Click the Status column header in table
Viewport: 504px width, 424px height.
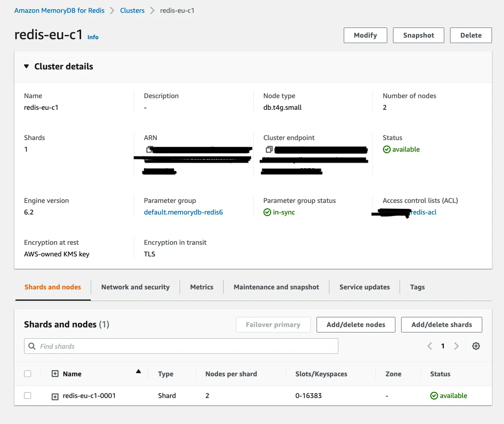click(440, 374)
